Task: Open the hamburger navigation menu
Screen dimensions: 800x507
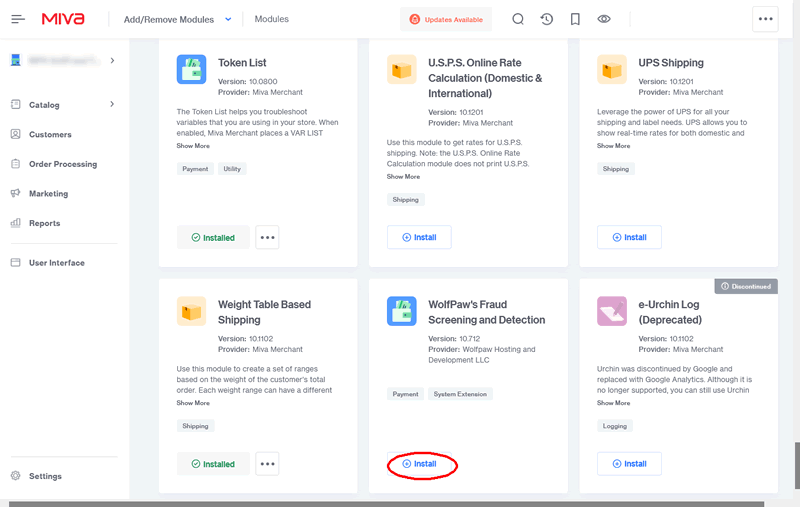Action: [x=19, y=19]
